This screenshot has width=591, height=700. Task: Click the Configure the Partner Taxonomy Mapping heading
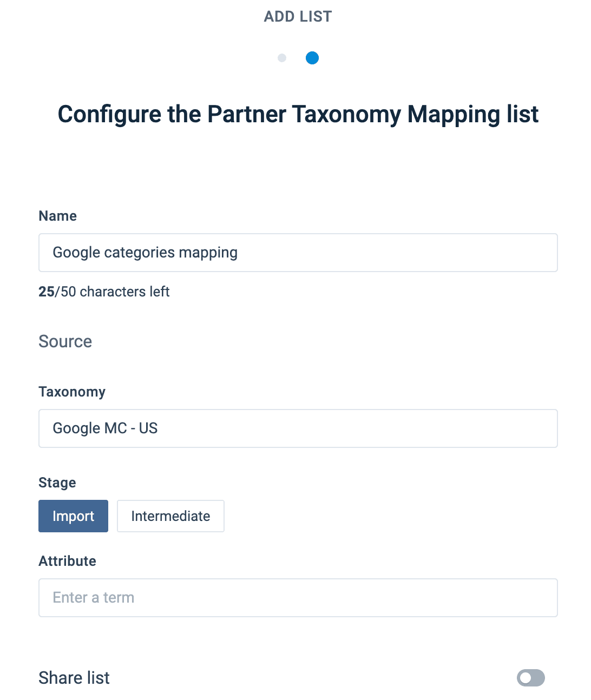(x=298, y=114)
